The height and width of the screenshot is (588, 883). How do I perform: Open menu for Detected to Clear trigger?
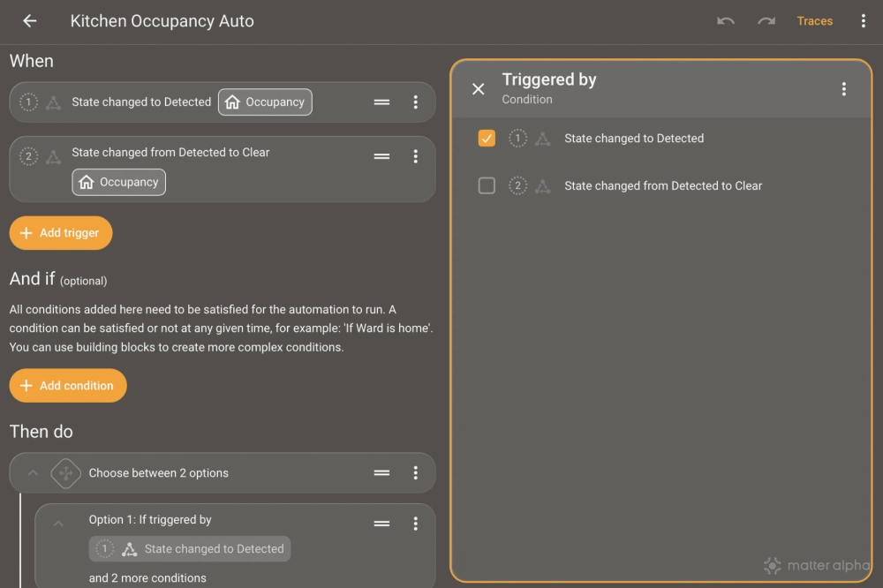pos(416,156)
